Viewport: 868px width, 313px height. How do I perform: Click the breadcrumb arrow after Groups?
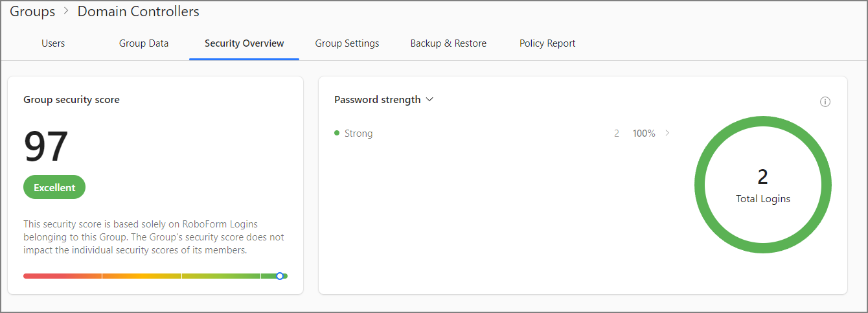pyautogui.click(x=66, y=12)
